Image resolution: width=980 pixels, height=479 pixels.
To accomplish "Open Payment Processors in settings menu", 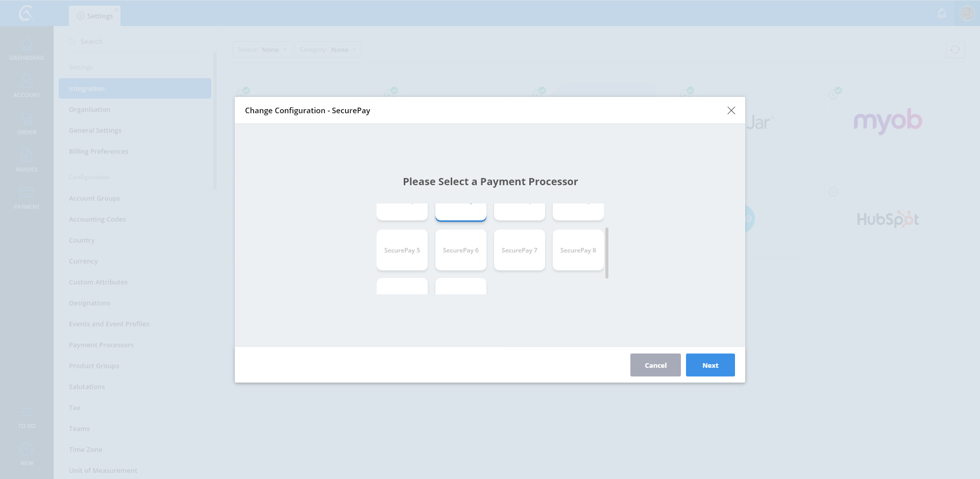I will [x=101, y=345].
